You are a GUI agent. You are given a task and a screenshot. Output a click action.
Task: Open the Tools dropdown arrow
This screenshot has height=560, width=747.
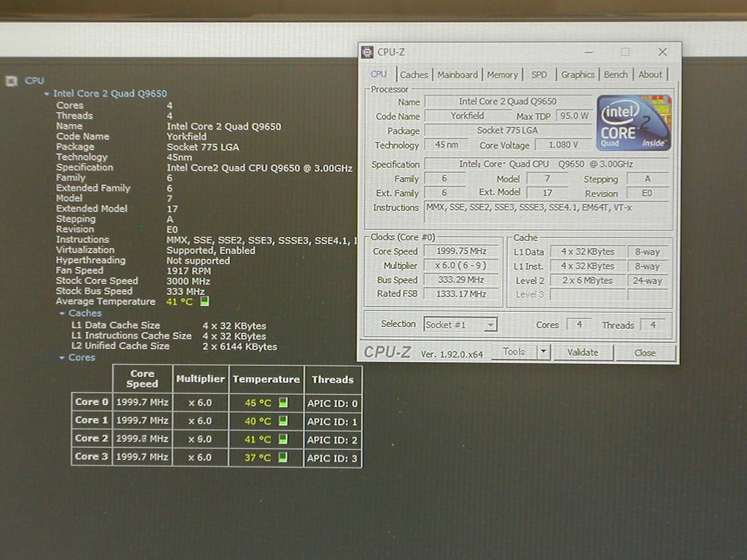[543, 352]
